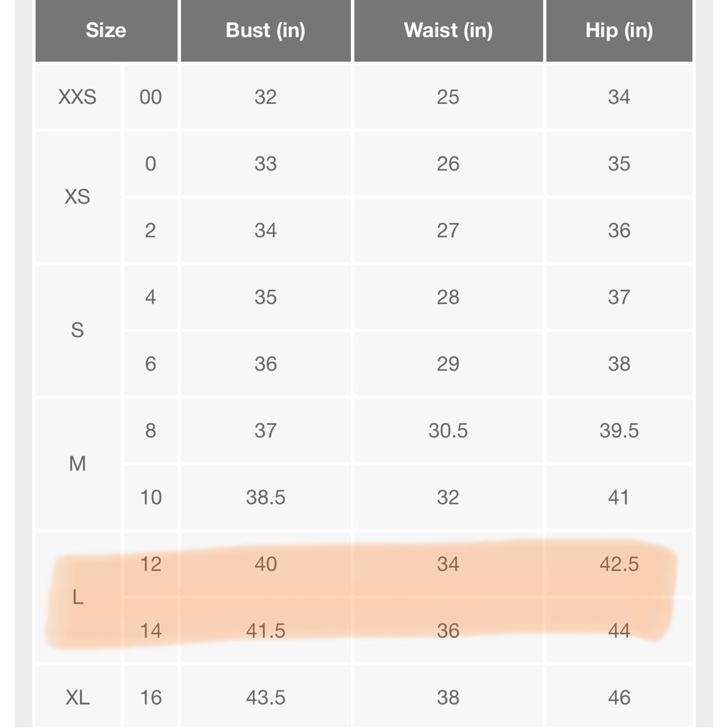Select the highlighted 42.5 hip value

click(x=619, y=564)
